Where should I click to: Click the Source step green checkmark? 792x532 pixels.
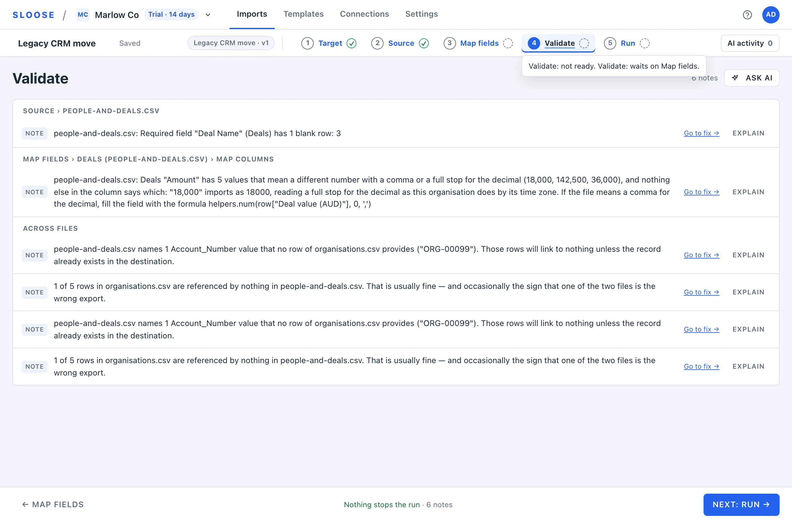point(424,43)
